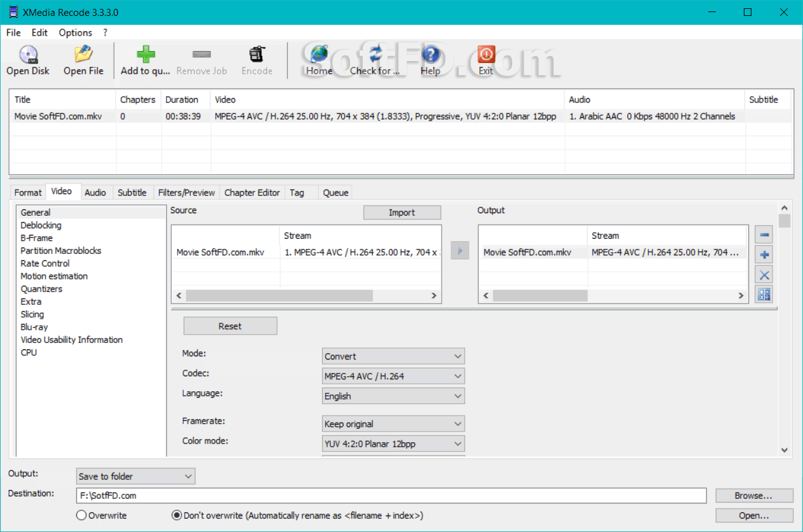Open the Chapter Editor tab
Viewport: 803px width, 532px height.
tap(252, 192)
